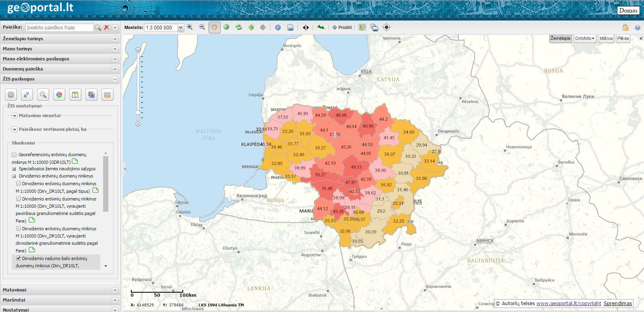Clear the search with the red X

click(x=107, y=27)
